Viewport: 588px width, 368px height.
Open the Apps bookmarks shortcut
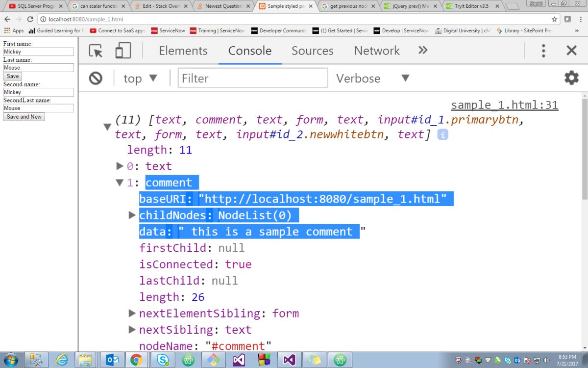(14, 30)
